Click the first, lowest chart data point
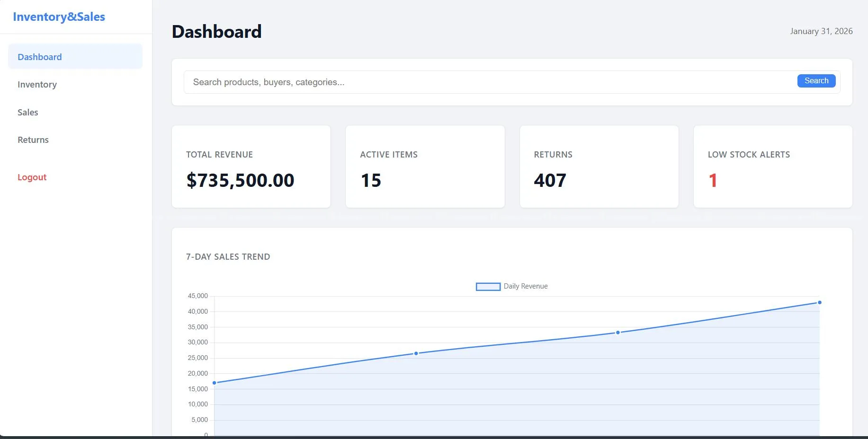Viewport: 868px width, 439px height. 215,383
